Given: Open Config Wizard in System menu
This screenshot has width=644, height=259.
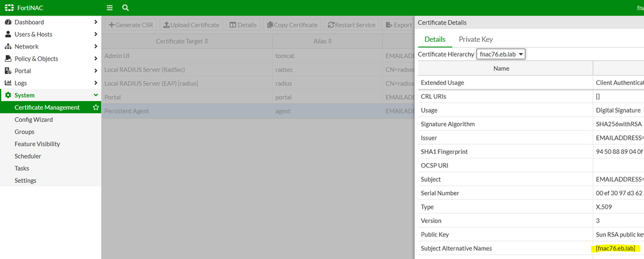Looking at the screenshot, I should (34, 120).
